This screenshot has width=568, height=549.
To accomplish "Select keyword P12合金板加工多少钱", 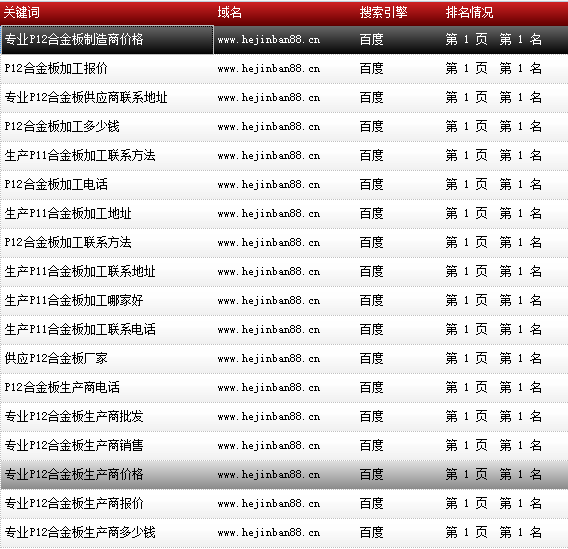I will [x=62, y=126].
